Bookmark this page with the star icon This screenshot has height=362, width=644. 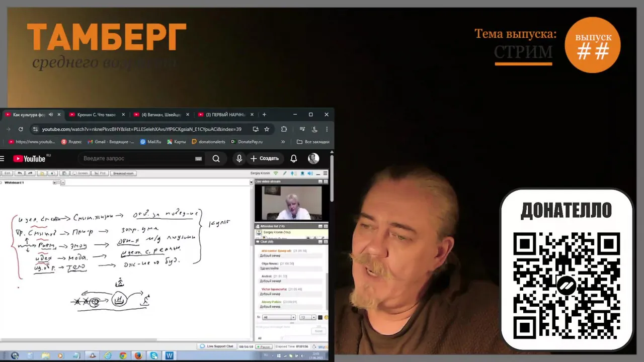[x=267, y=129]
